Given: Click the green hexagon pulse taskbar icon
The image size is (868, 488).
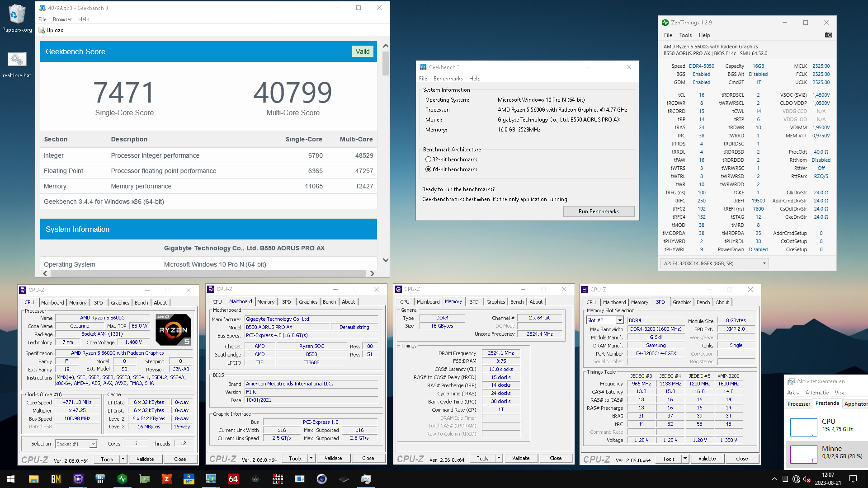Looking at the screenshot, I should (x=122, y=479).
